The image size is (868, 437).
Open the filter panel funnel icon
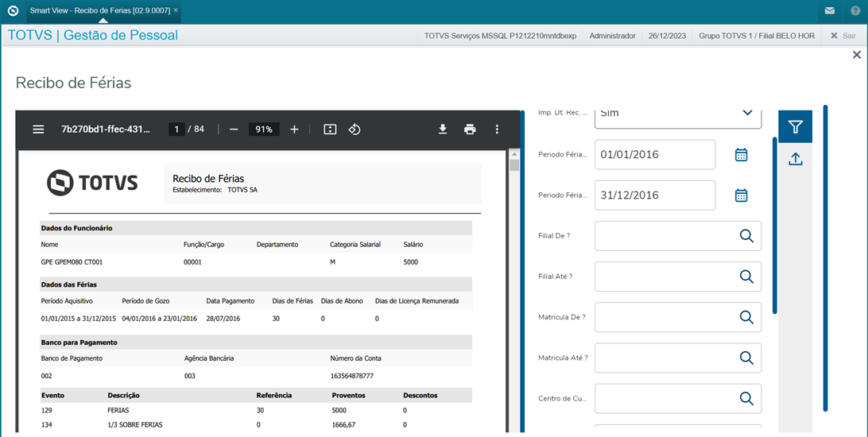point(796,127)
